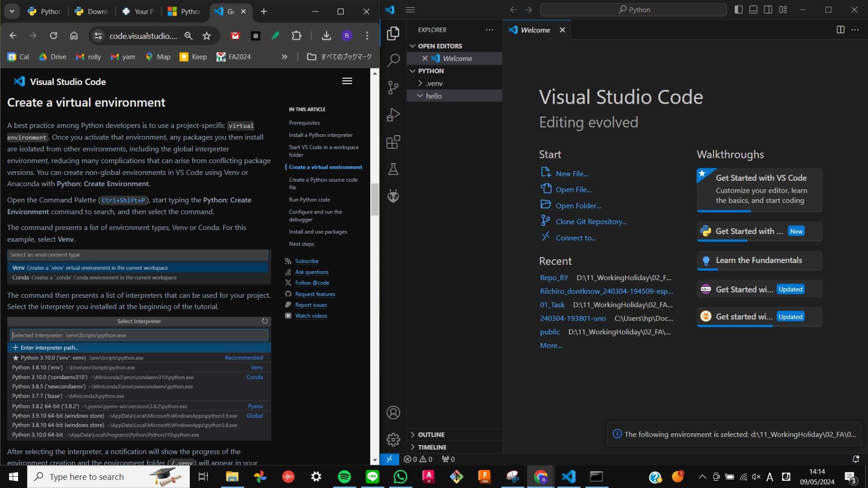Open Chrome downloads icon
The height and width of the screenshot is (488, 868).
tap(326, 36)
